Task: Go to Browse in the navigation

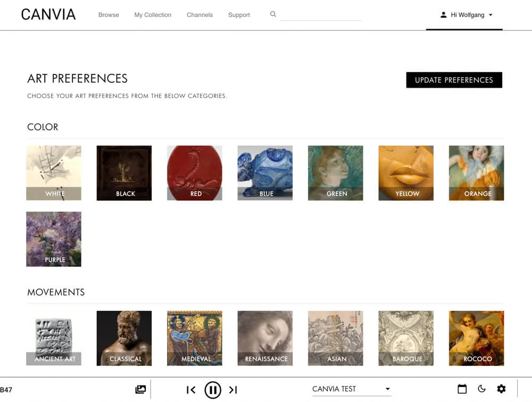Action: (109, 15)
